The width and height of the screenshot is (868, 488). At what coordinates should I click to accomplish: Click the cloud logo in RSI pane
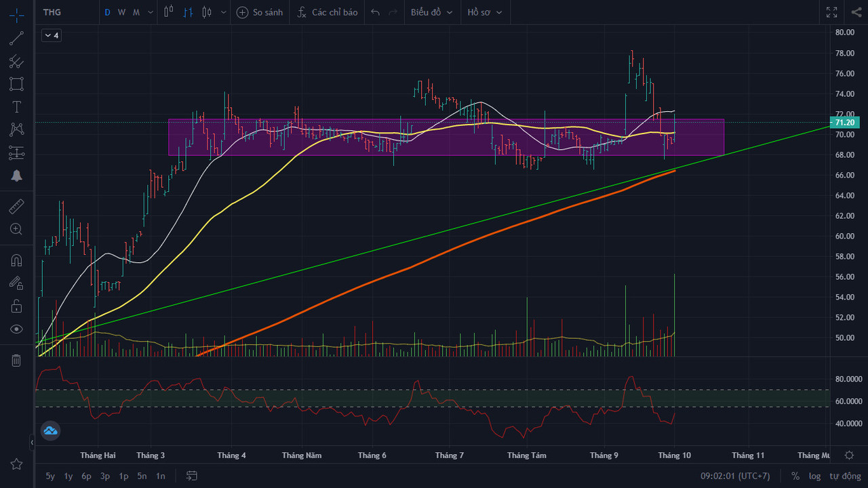coord(51,430)
